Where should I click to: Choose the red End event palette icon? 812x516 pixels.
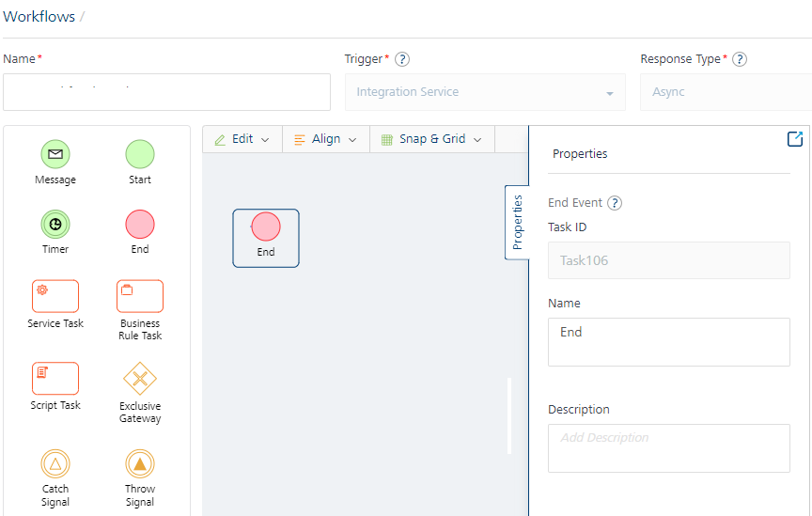pos(140,225)
